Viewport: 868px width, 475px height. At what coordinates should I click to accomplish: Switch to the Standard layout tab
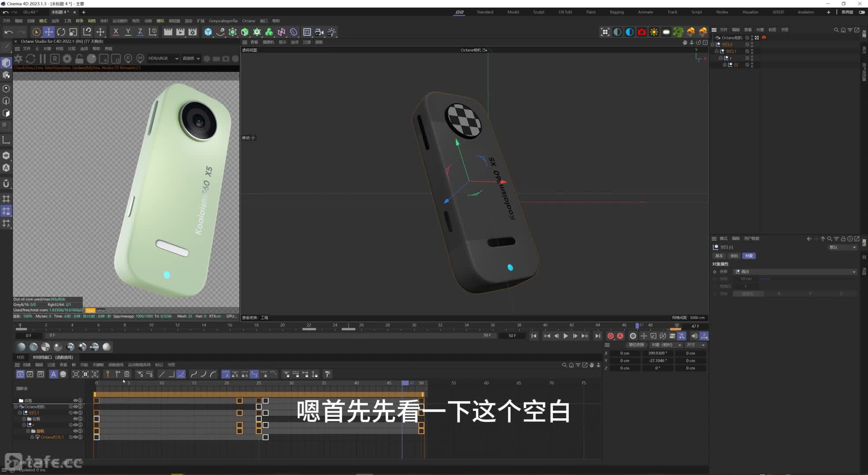485,12
